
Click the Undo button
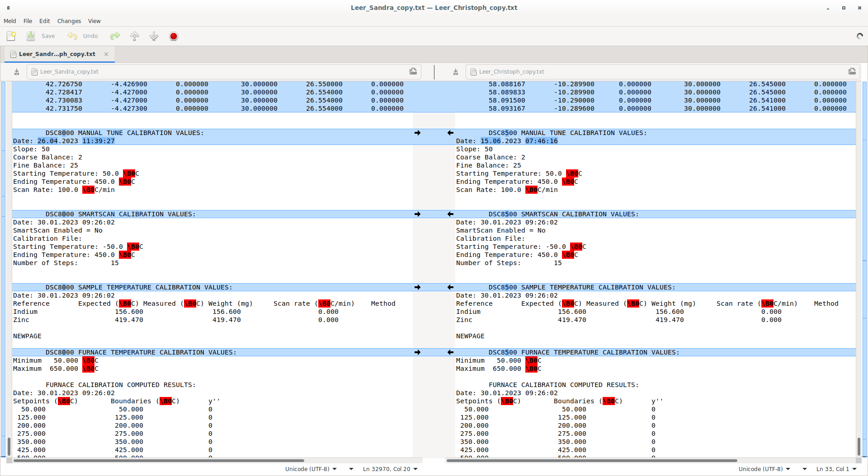[x=83, y=36]
